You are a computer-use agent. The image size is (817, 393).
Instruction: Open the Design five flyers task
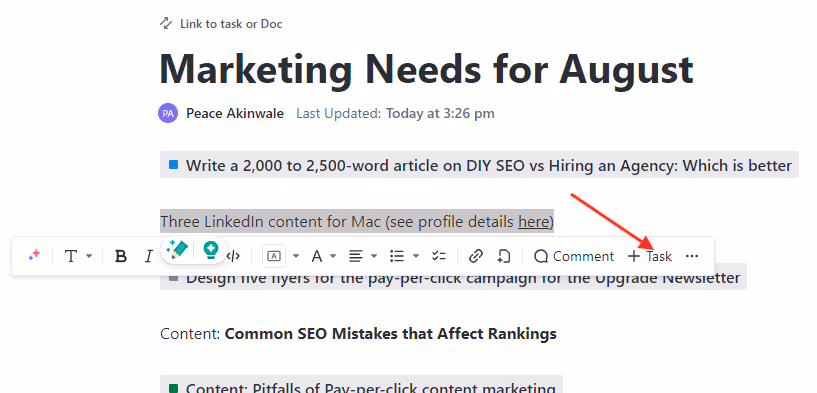[453, 277]
